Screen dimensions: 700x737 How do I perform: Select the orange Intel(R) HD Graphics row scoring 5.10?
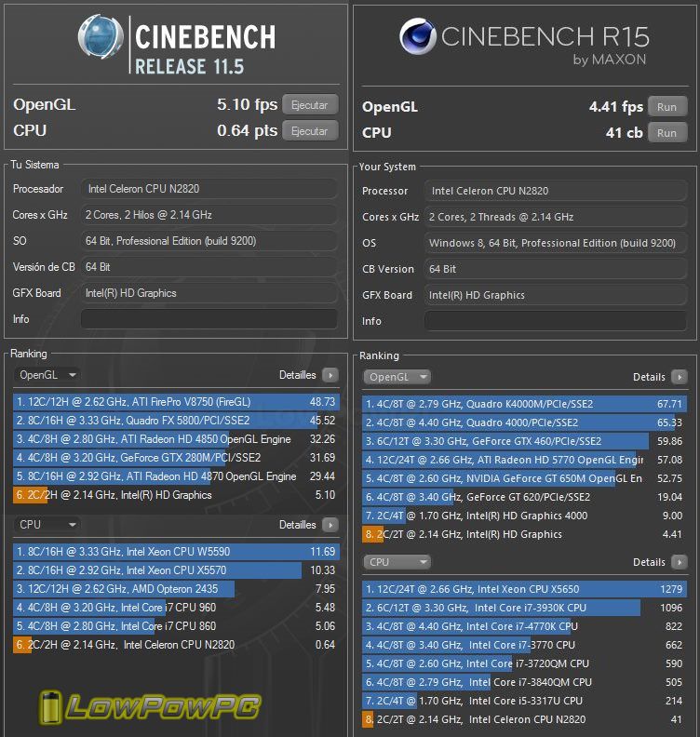coord(176,495)
